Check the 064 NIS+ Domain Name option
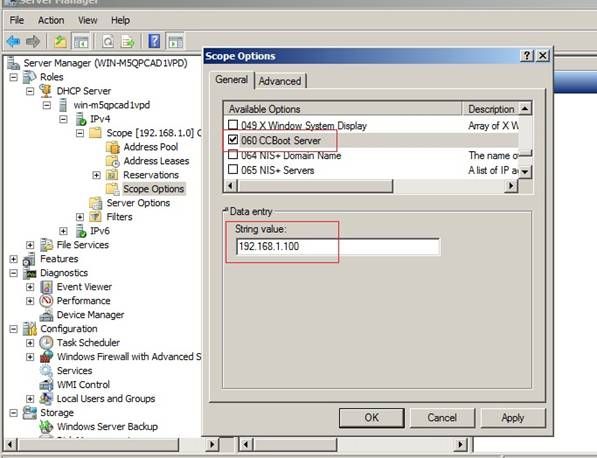 pyautogui.click(x=233, y=155)
